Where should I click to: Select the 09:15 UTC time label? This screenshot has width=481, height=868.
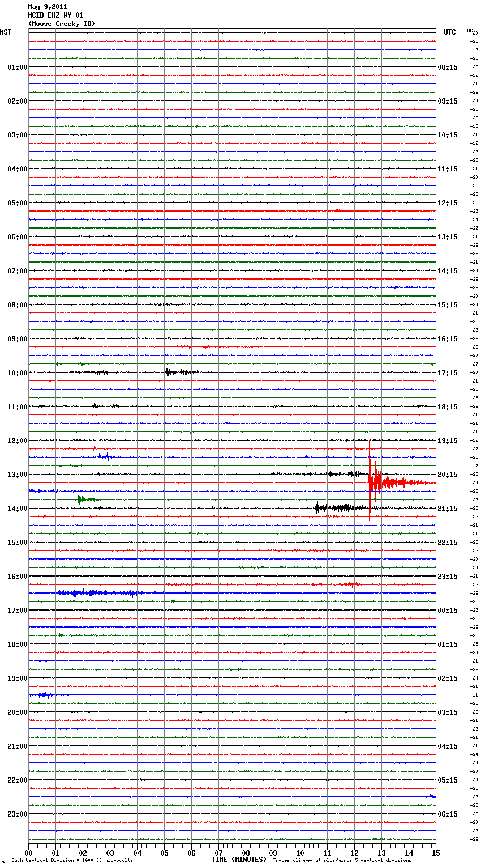coord(448,101)
